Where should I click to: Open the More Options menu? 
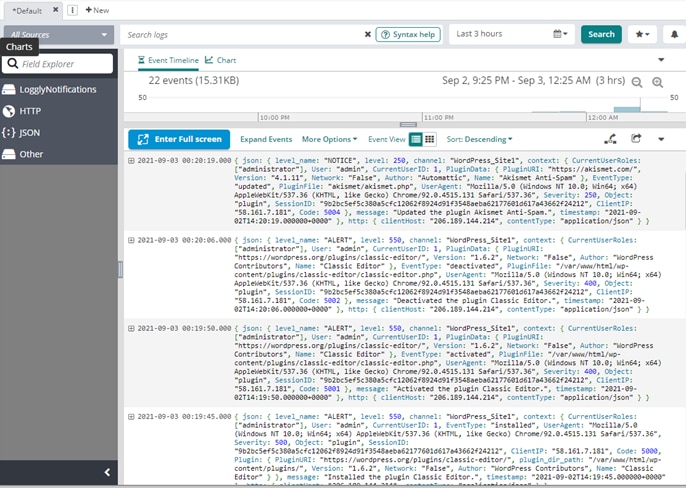[x=329, y=139]
